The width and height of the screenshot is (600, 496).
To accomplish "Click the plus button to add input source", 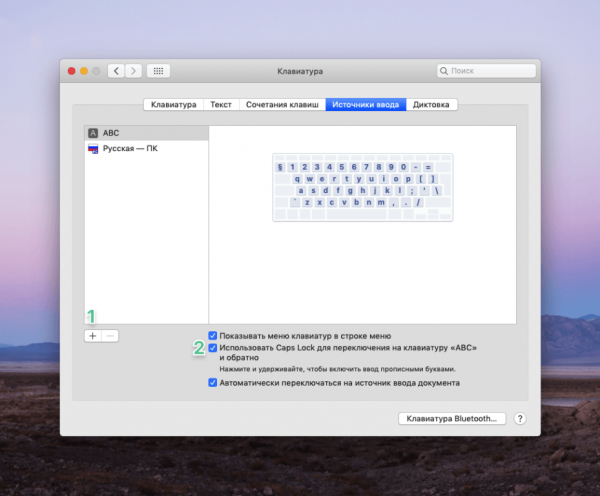I will coord(93,336).
